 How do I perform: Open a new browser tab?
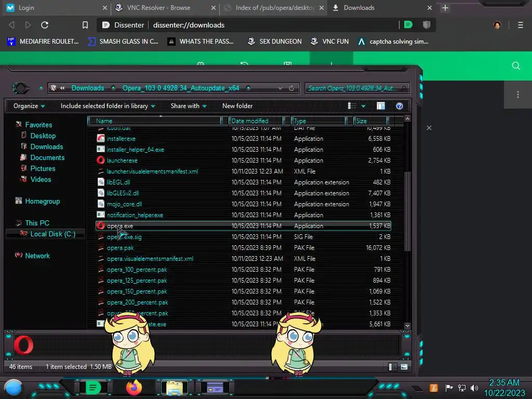tap(445, 8)
